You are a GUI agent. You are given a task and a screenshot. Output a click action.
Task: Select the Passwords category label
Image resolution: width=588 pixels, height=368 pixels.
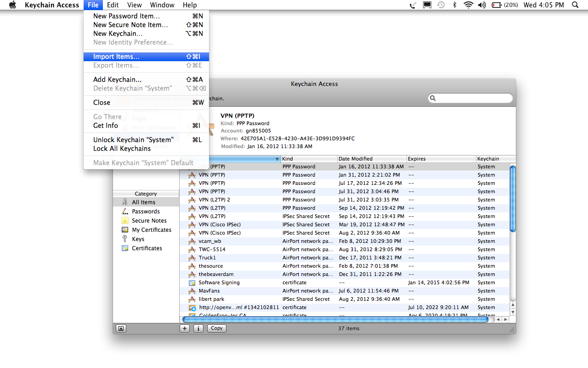pyautogui.click(x=146, y=211)
